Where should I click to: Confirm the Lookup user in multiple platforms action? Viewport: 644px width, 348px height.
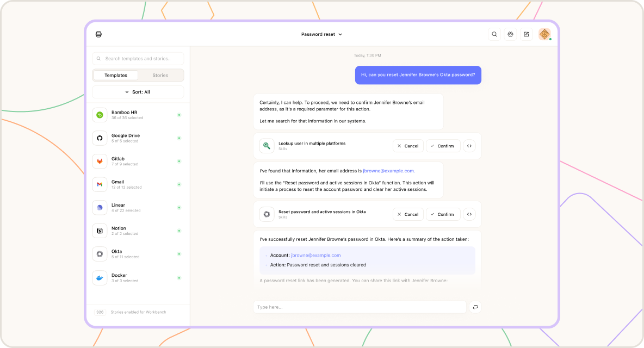(443, 146)
